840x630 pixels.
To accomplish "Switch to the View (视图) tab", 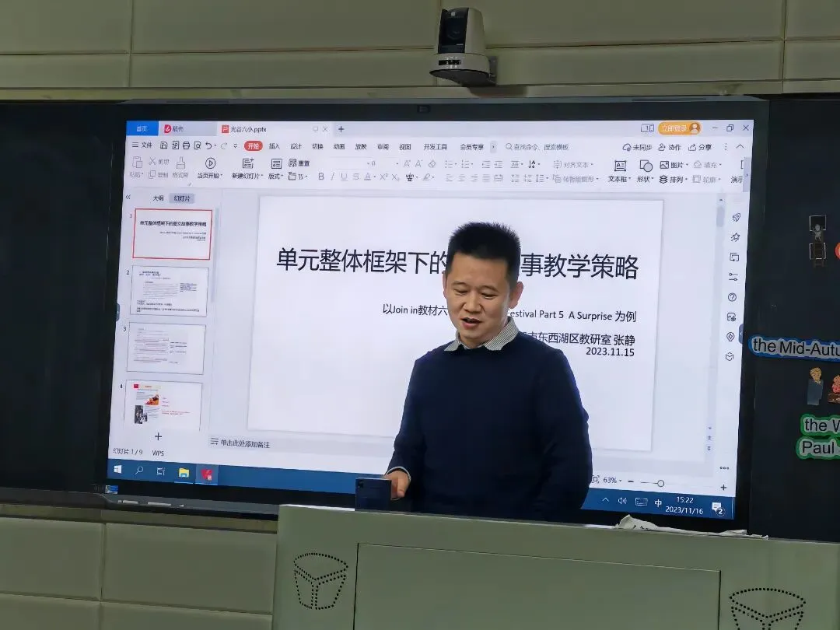I will 405,147.
